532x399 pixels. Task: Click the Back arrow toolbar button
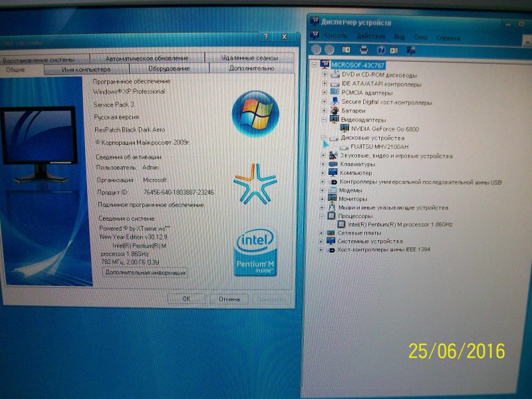point(316,50)
